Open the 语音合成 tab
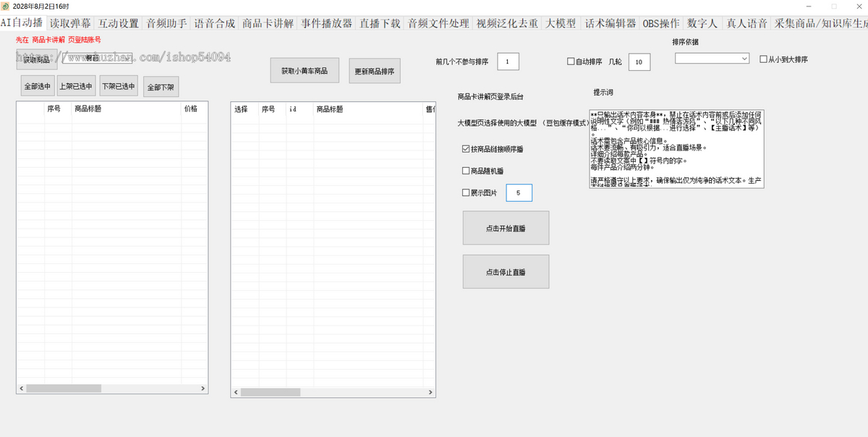The image size is (868, 437). [215, 23]
